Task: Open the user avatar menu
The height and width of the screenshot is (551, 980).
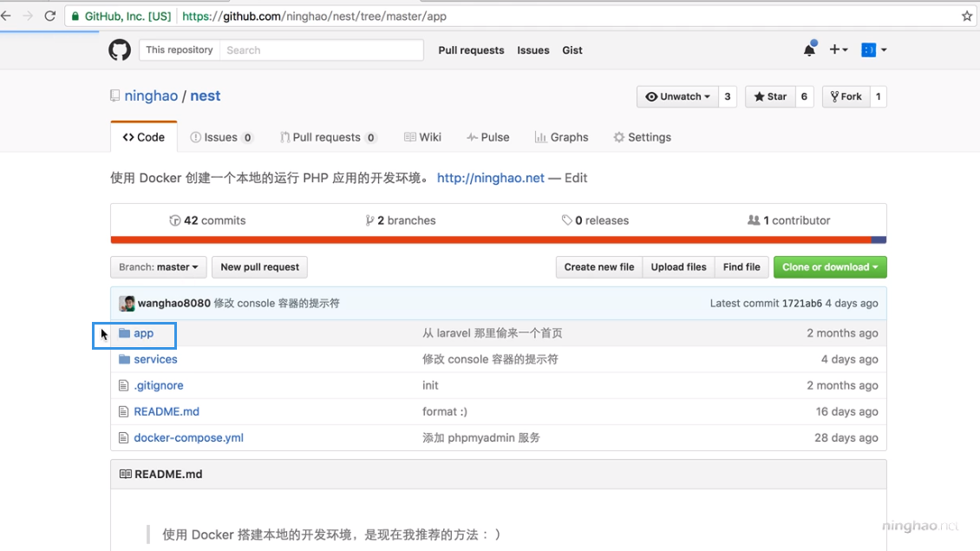Action: coord(873,50)
